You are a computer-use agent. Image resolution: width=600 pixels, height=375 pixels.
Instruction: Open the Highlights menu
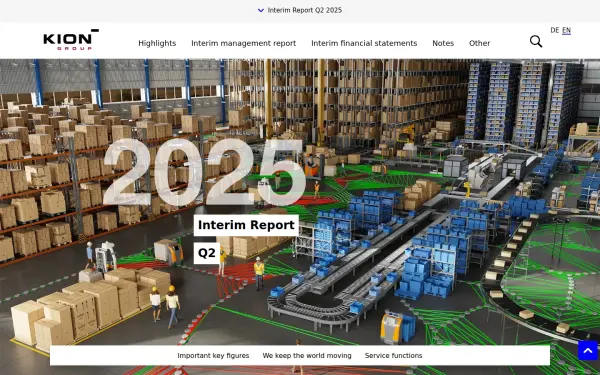tap(157, 43)
